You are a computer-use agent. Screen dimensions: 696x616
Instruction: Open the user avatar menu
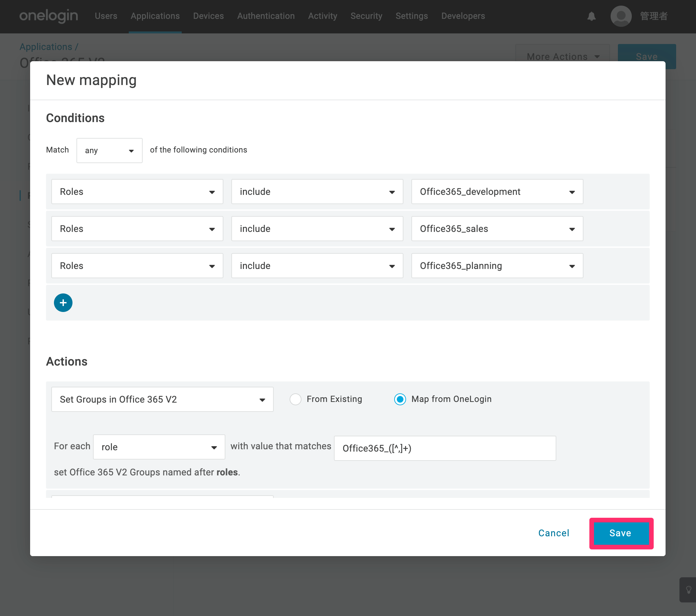click(621, 16)
